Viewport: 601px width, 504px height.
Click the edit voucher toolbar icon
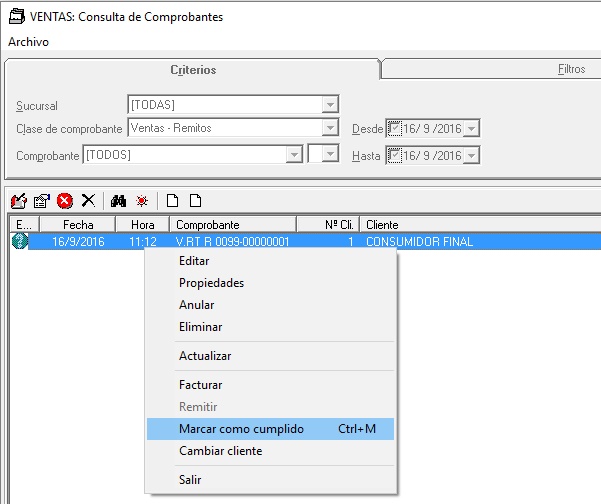tap(18, 200)
